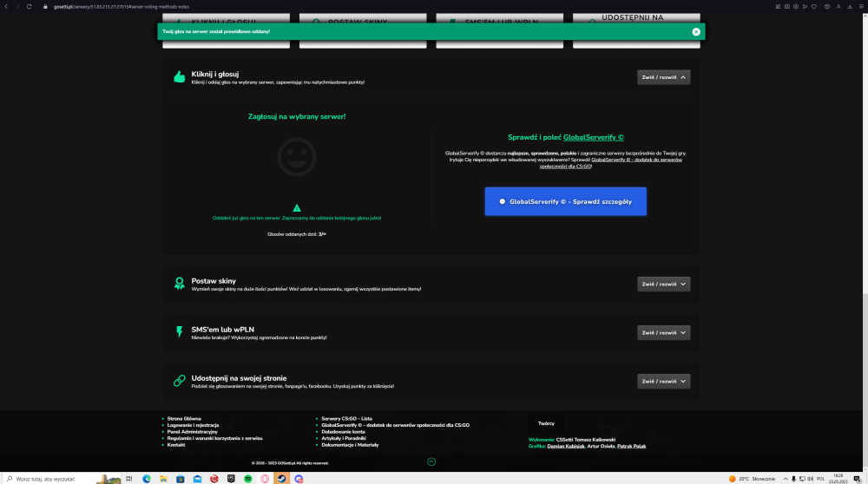Select '© 2016 - 2023 GOSetti.pl' copyright text
Screen dimensions: 868x484
click(290, 463)
